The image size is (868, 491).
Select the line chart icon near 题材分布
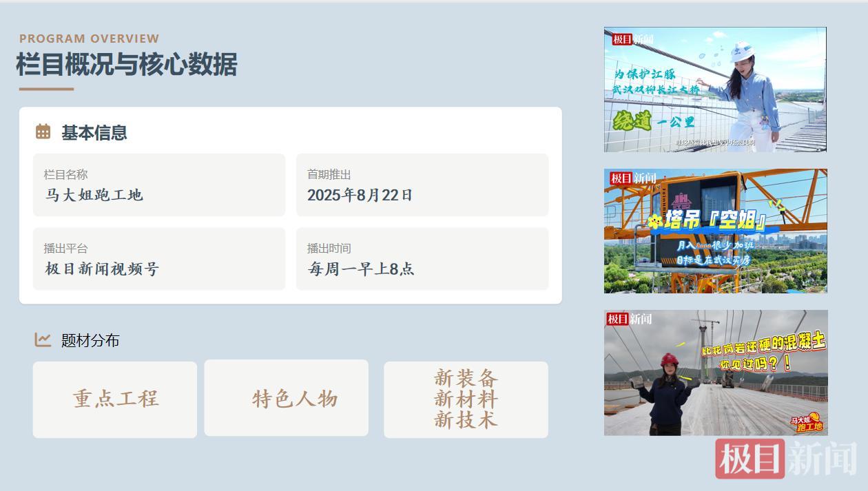point(41,339)
